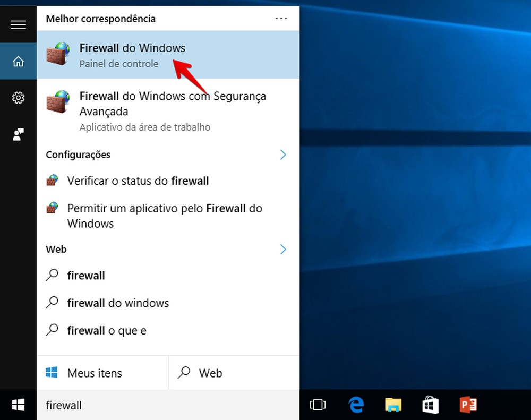Open the ellipsis menu next to Melhor correspondência
The width and height of the screenshot is (531, 420).
click(281, 18)
